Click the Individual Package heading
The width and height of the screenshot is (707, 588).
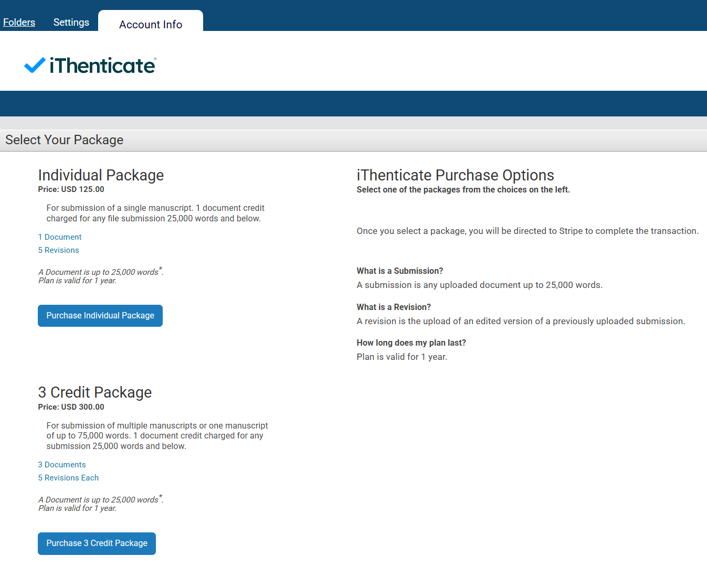click(x=101, y=175)
